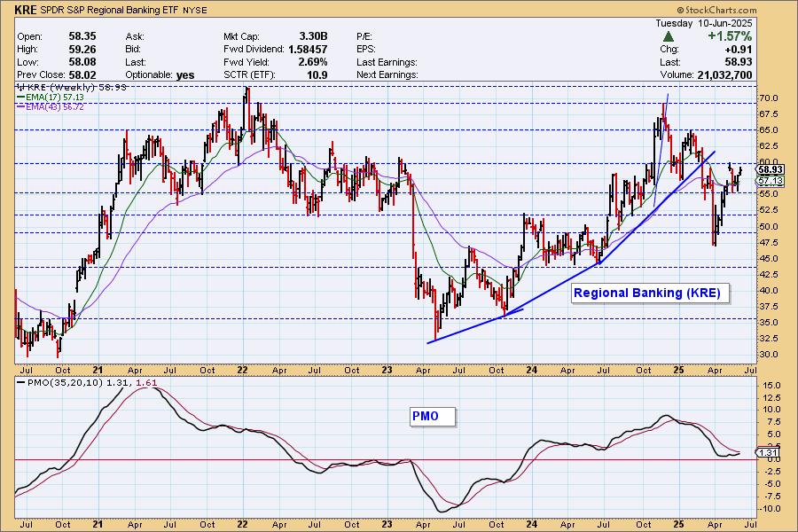Click the 'SPDR S&P Regional Banking ETF' name
The width and height of the screenshot is (798, 532).
109,10
